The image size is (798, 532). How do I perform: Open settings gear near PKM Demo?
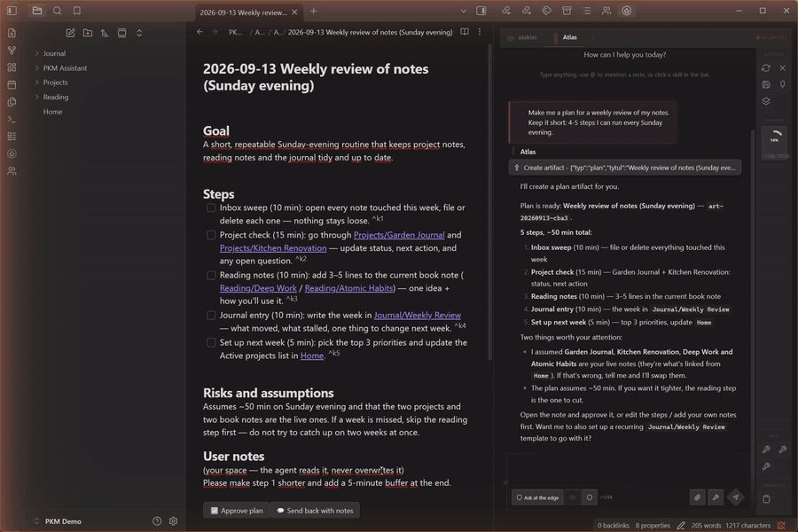click(x=173, y=520)
